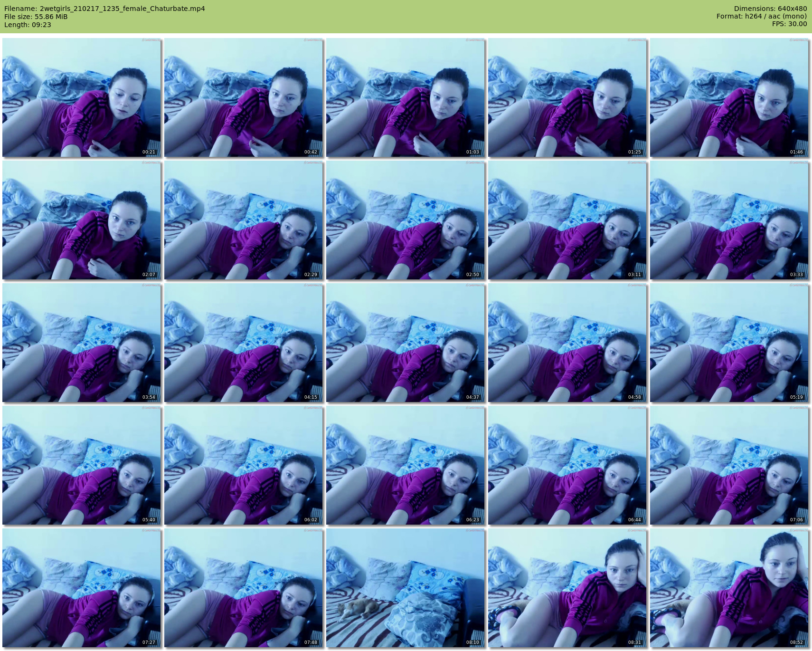This screenshot has width=812, height=651.
Task: Select the 06:23 frame preview
Action: (406, 465)
